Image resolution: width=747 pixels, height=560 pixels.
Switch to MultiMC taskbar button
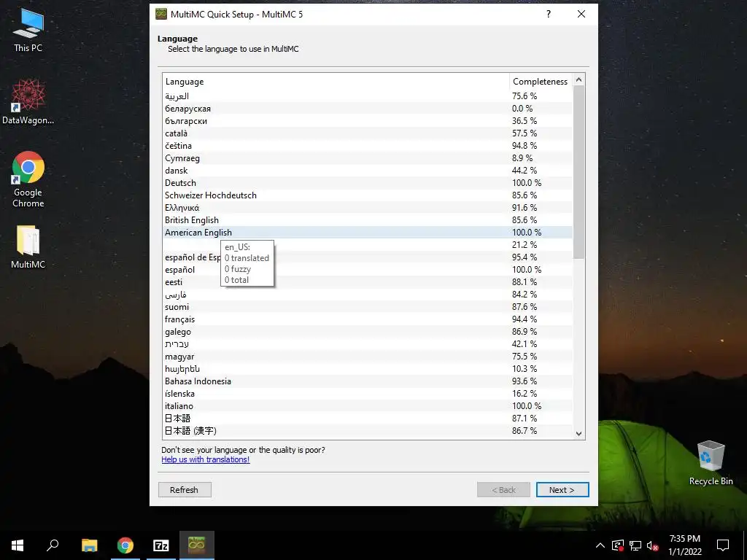click(197, 545)
